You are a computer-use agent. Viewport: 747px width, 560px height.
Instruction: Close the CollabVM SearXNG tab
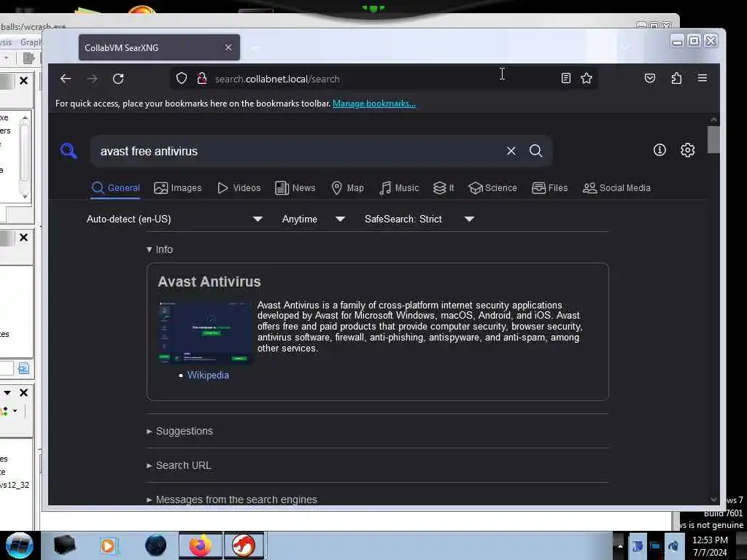click(x=228, y=47)
